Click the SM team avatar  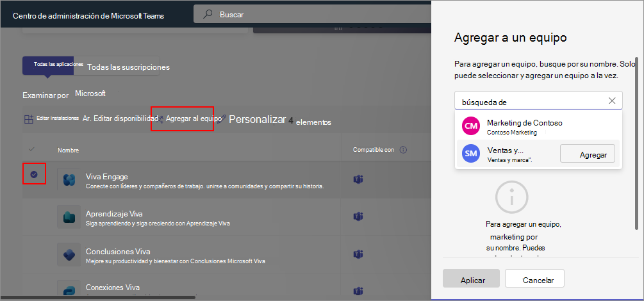point(471,154)
